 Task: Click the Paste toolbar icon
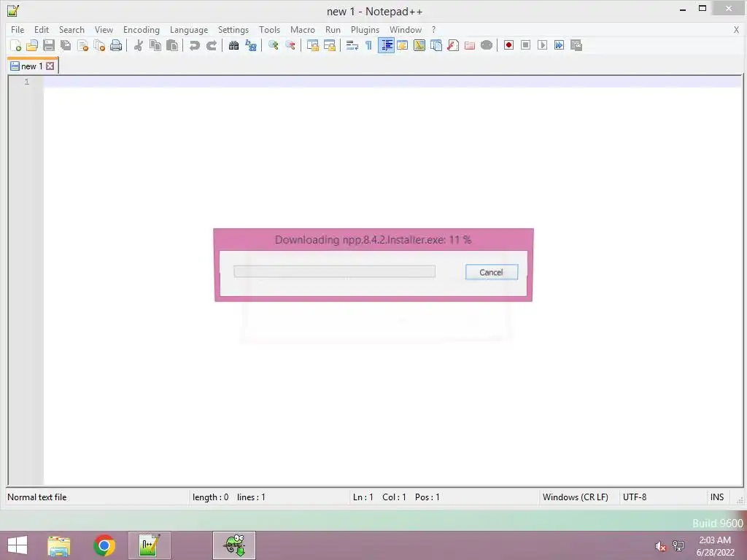coord(172,45)
